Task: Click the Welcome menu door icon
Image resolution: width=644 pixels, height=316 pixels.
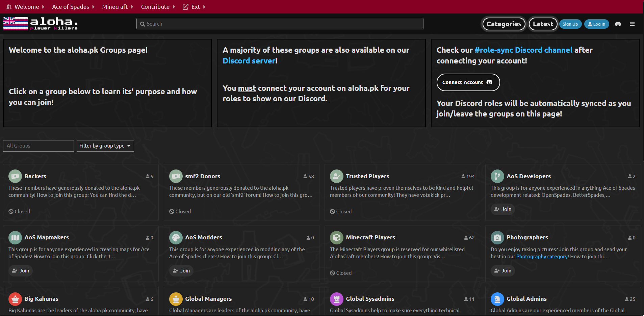Action: (x=9, y=7)
